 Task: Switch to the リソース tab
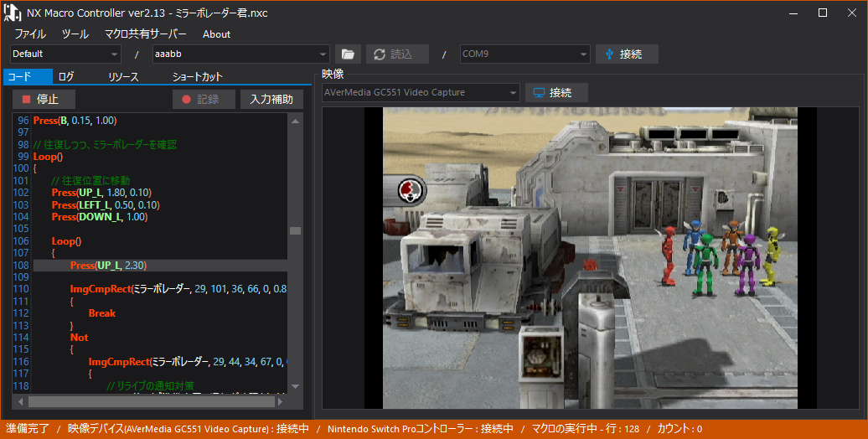pos(123,76)
